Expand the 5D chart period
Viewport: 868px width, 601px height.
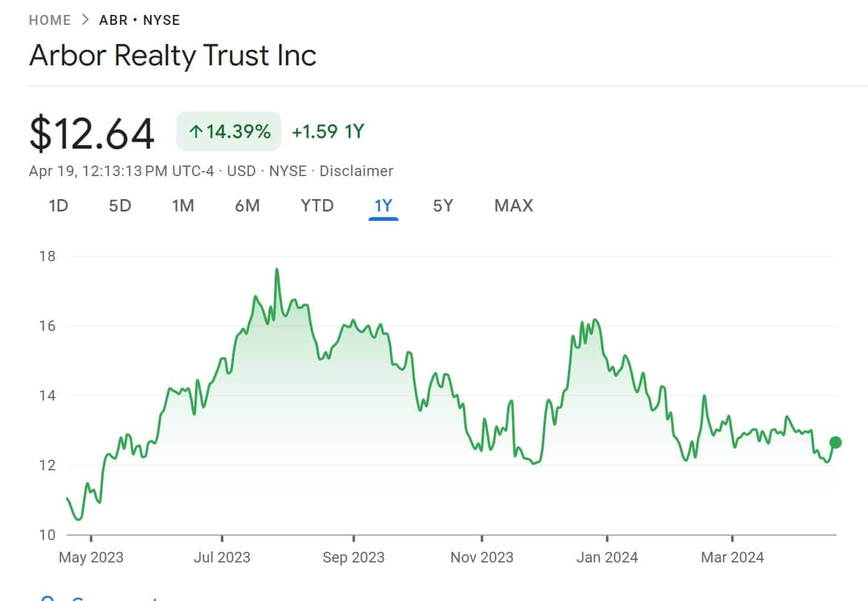pos(120,205)
